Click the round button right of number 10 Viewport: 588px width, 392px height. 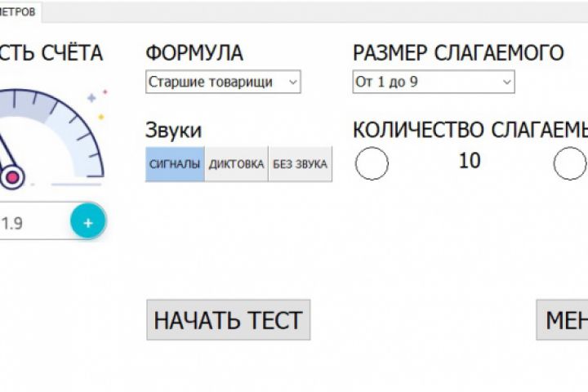(571, 163)
